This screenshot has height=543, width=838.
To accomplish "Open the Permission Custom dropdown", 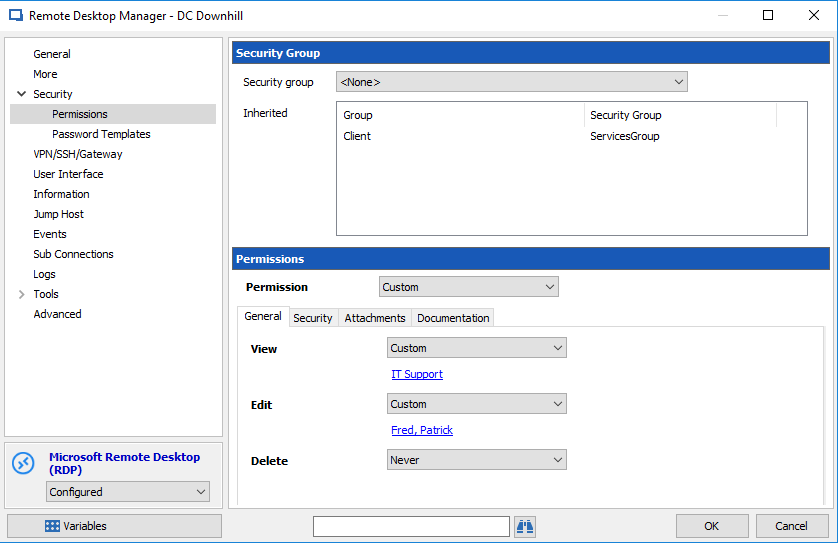I will (469, 287).
